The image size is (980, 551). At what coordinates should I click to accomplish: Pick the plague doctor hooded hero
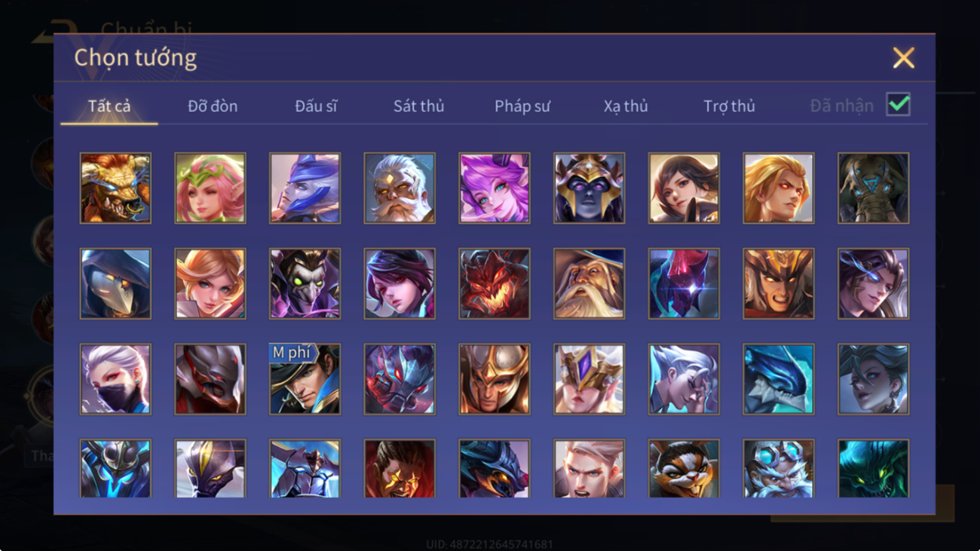coord(115,284)
